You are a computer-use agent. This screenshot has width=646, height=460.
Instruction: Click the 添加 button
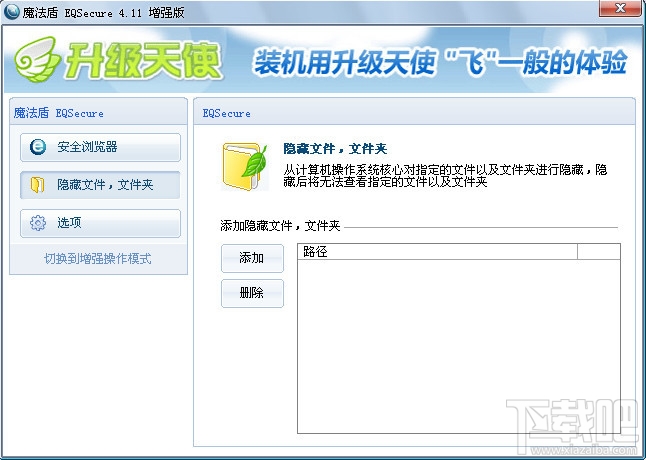click(252, 258)
